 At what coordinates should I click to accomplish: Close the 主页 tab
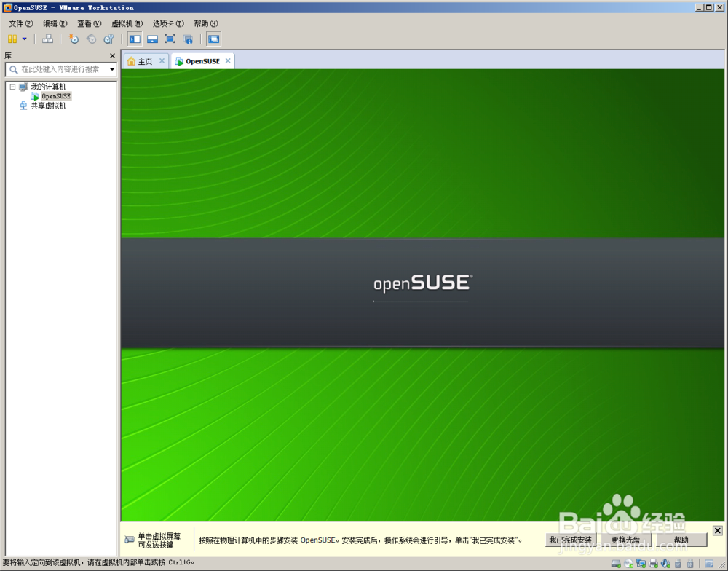[162, 61]
